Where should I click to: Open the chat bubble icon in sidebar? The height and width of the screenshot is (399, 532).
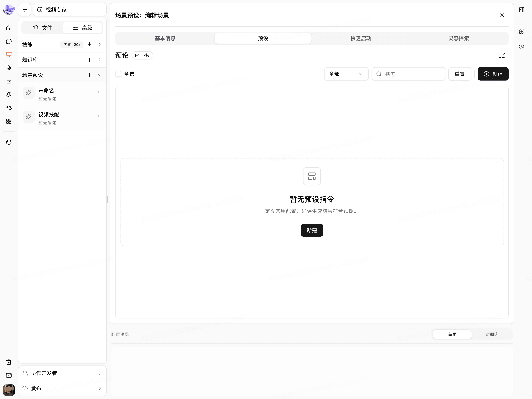pyautogui.click(x=9, y=41)
